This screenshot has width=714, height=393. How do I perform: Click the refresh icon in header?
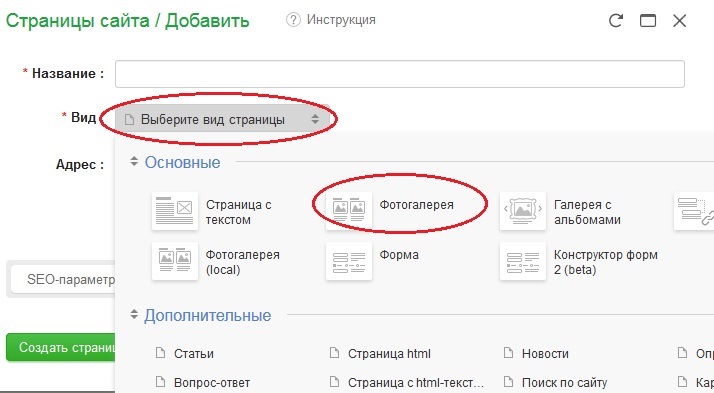pyautogui.click(x=616, y=20)
